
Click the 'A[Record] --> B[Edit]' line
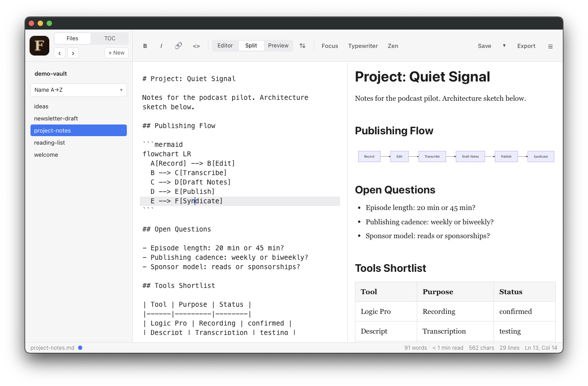[193, 163]
